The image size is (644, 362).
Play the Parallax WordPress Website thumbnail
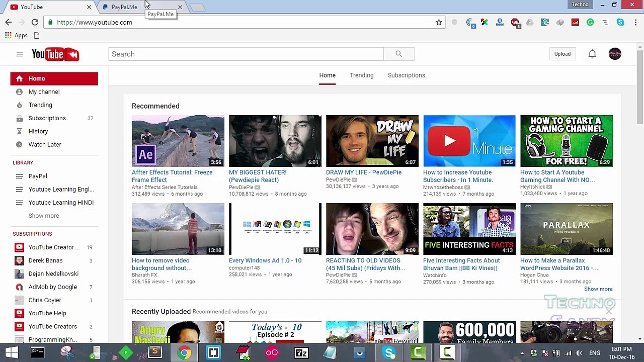coord(567,229)
